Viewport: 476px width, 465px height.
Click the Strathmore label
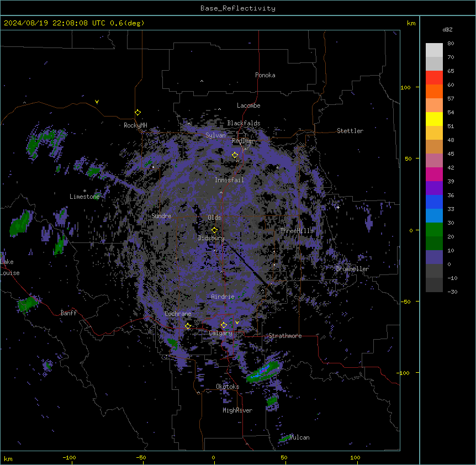click(x=285, y=336)
